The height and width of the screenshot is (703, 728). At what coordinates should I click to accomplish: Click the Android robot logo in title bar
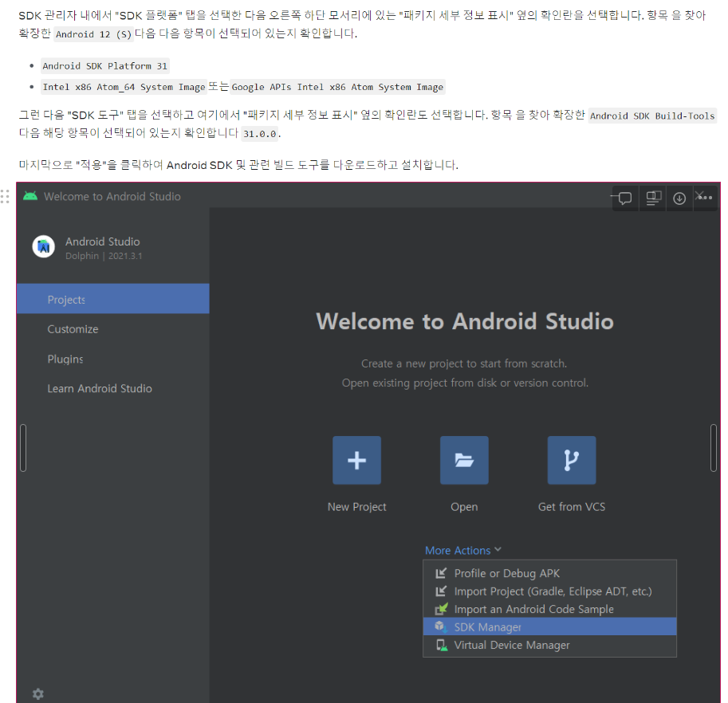pos(30,196)
